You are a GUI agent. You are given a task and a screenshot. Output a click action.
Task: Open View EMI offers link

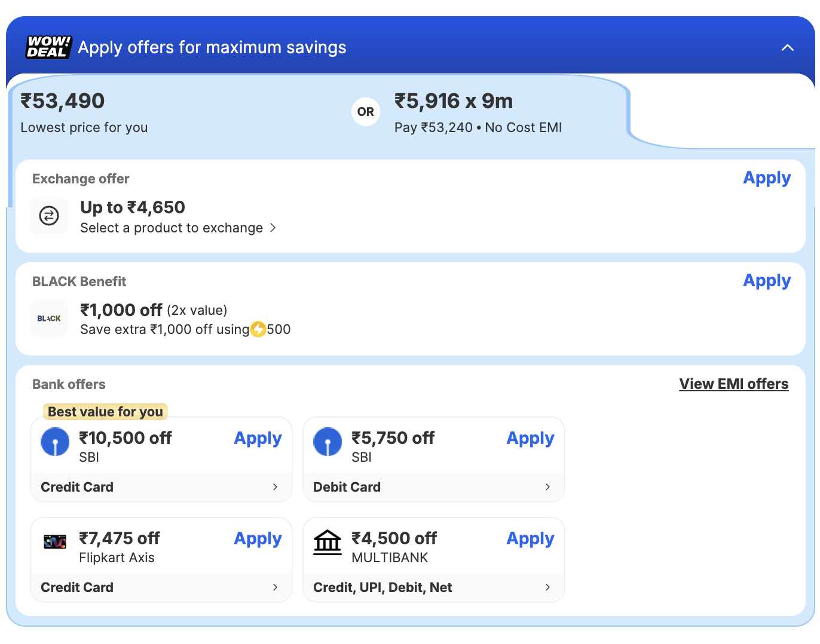733,384
